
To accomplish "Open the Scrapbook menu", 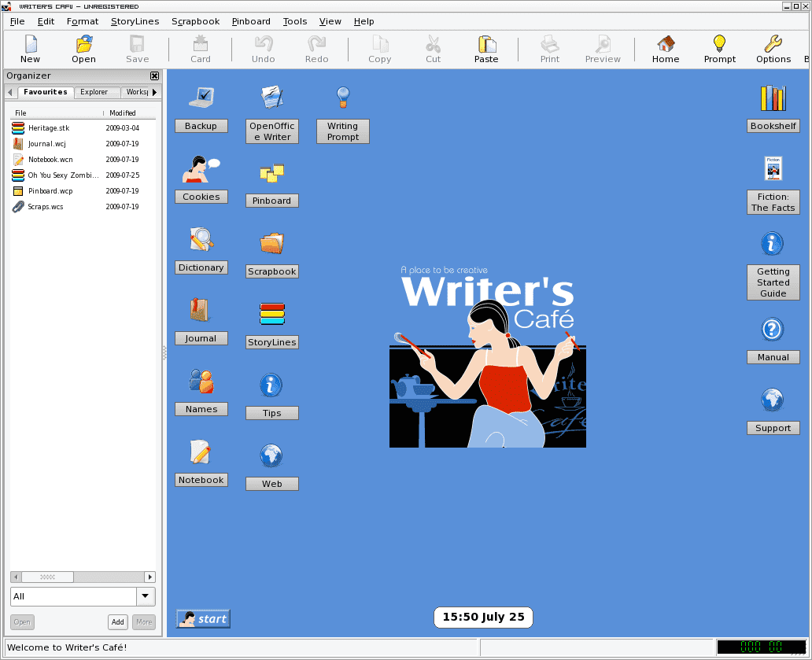I will [x=196, y=21].
